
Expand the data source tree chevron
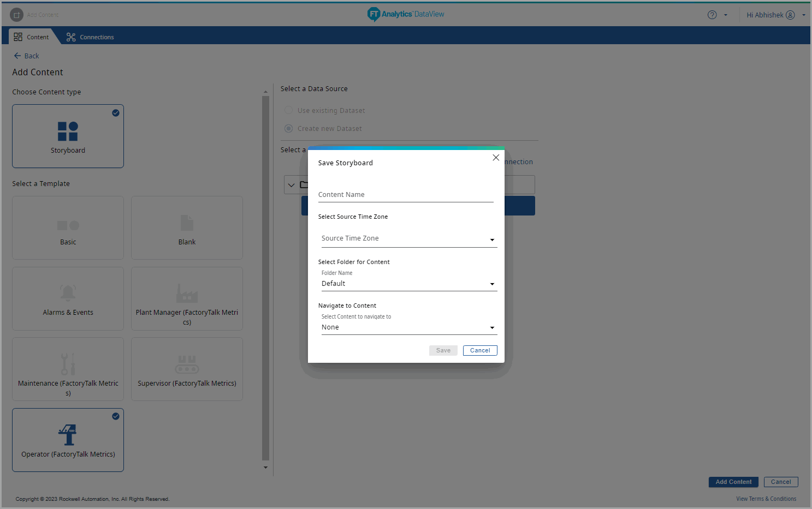tap(291, 185)
